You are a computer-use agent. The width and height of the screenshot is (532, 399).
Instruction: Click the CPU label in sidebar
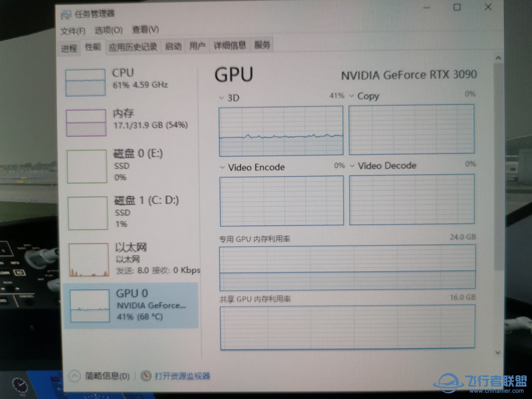(x=123, y=73)
